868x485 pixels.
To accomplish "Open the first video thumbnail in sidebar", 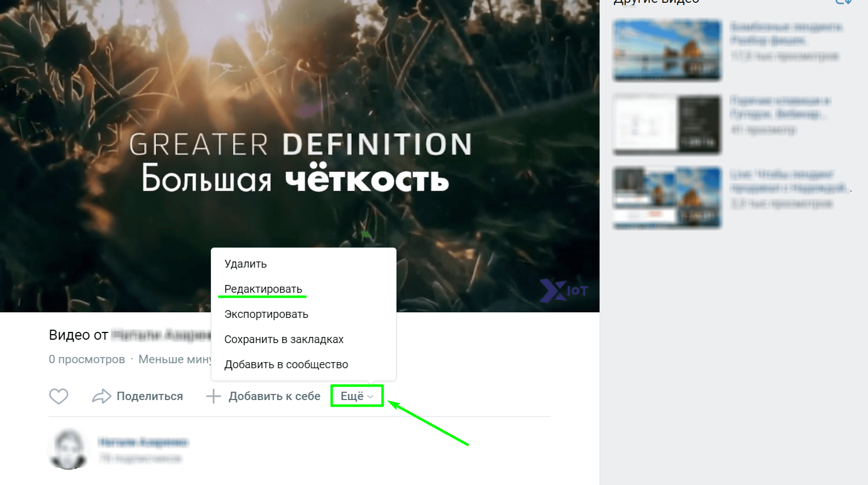I will coord(667,50).
